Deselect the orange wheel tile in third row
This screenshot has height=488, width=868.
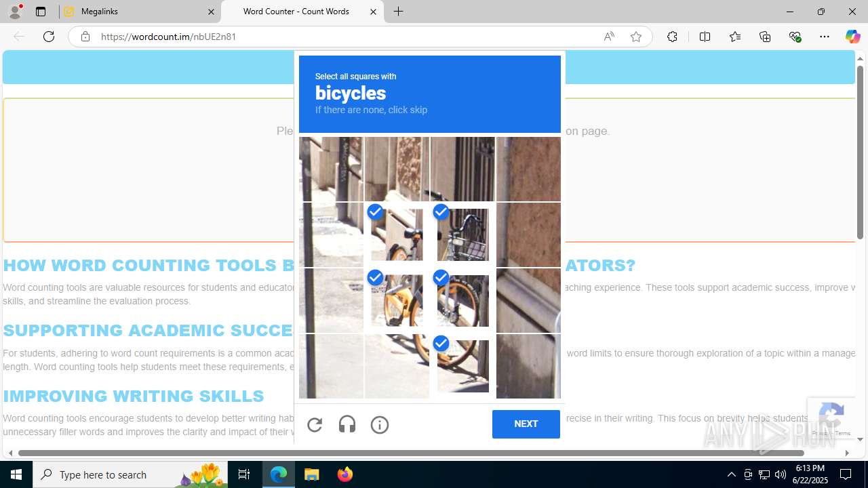tap(462, 300)
